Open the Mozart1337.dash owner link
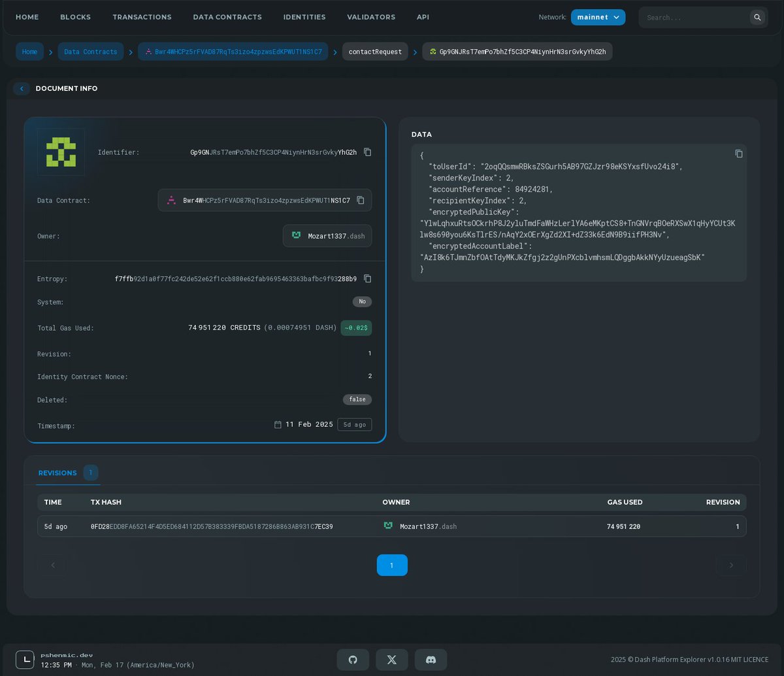The height and width of the screenshot is (676, 784). pos(327,236)
